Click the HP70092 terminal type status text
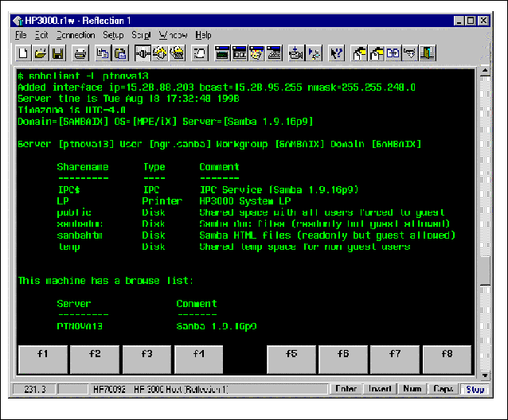508x420 pixels. [x=109, y=389]
